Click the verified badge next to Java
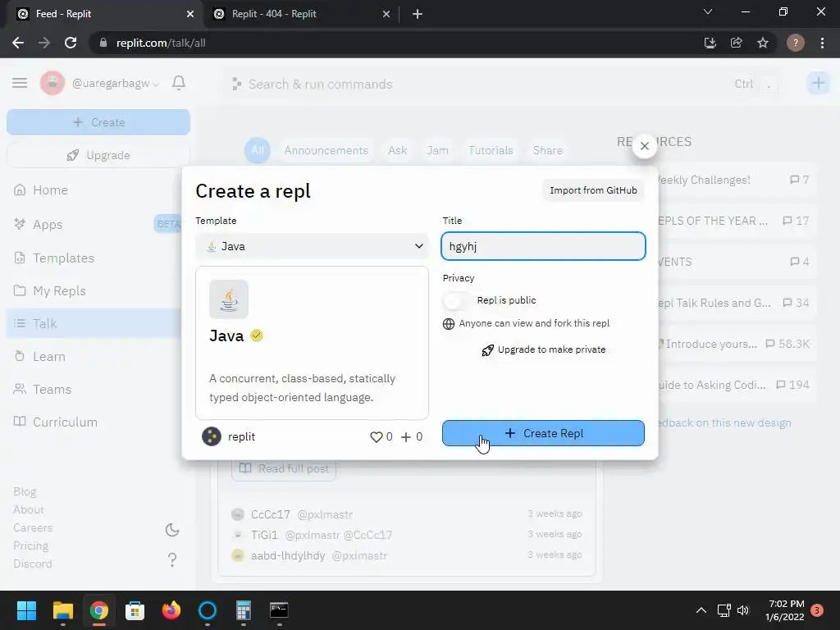This screenshot has width=840, height=630. click(x=257, y=336)
